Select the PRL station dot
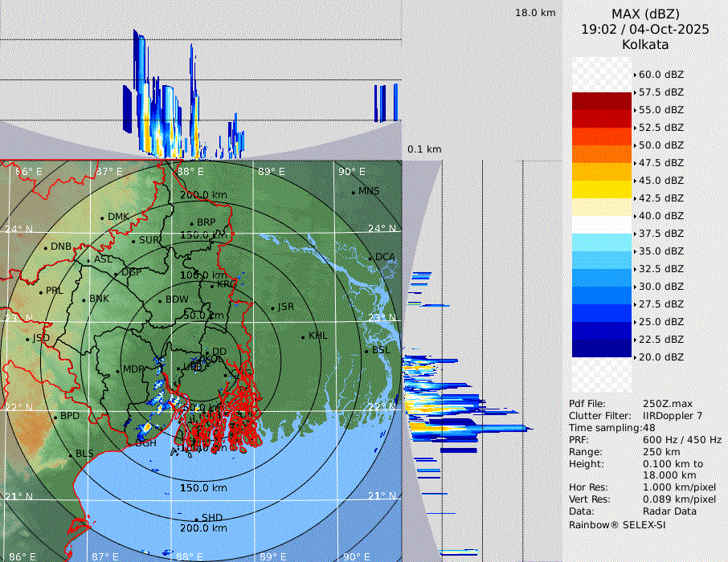The width and height of the screenshot is (728, 562). click(x=41, y=291)
